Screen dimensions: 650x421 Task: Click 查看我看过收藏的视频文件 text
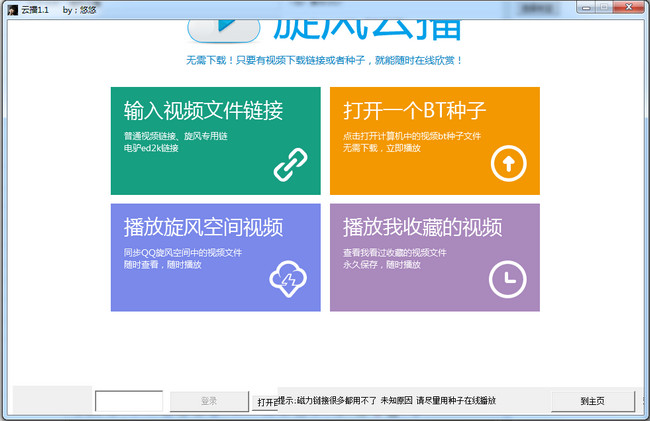pyautogui.click(x=395, y=252)
